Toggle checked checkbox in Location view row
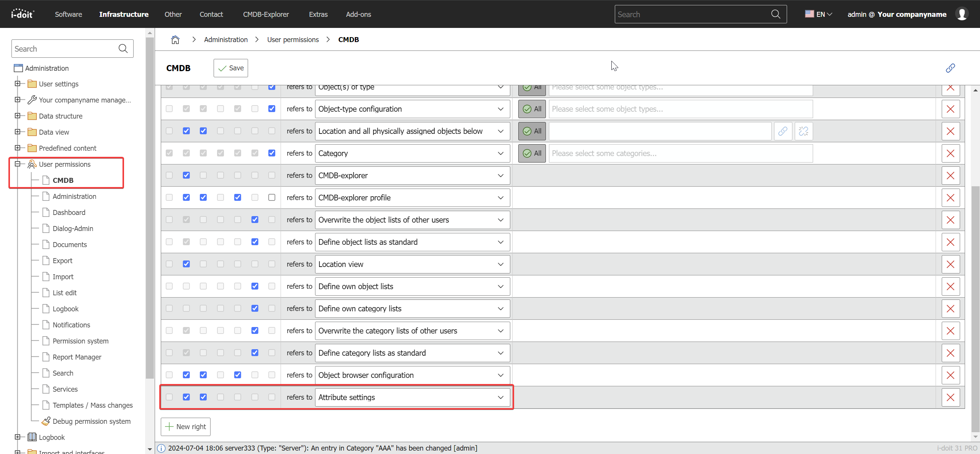The width and height of the screenshot is (980, 454). tap(186, 264)
